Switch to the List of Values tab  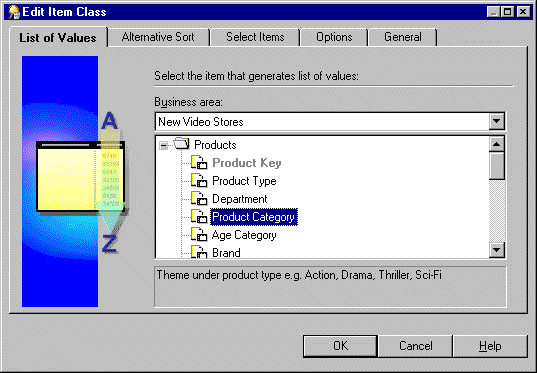(x=58, y=38)
